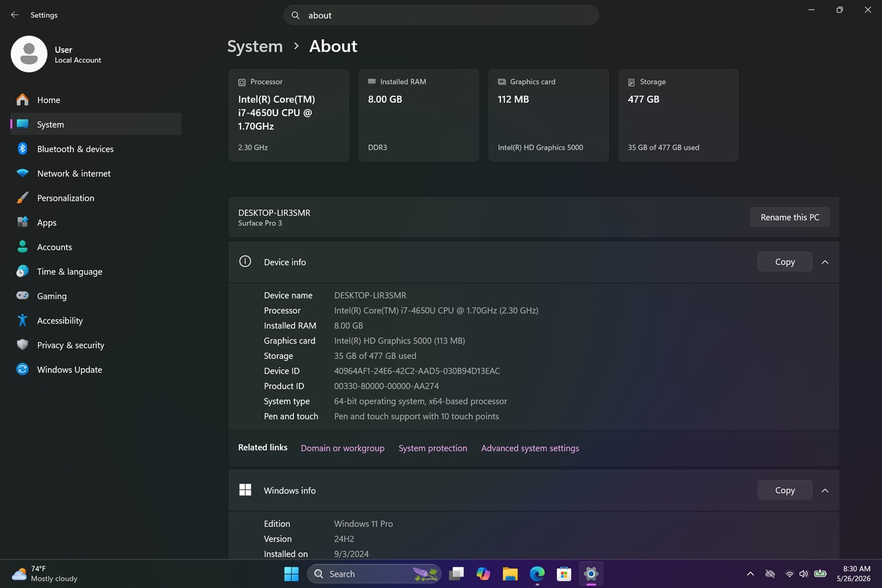Image resolution: width=882 pixels, height=588 pixels.
Task: Click the System breadcrumb link
Action: coord(255,46)
